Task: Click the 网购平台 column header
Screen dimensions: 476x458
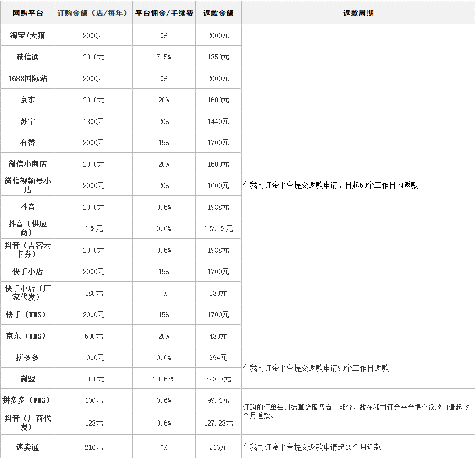Action: pos(27,13)
